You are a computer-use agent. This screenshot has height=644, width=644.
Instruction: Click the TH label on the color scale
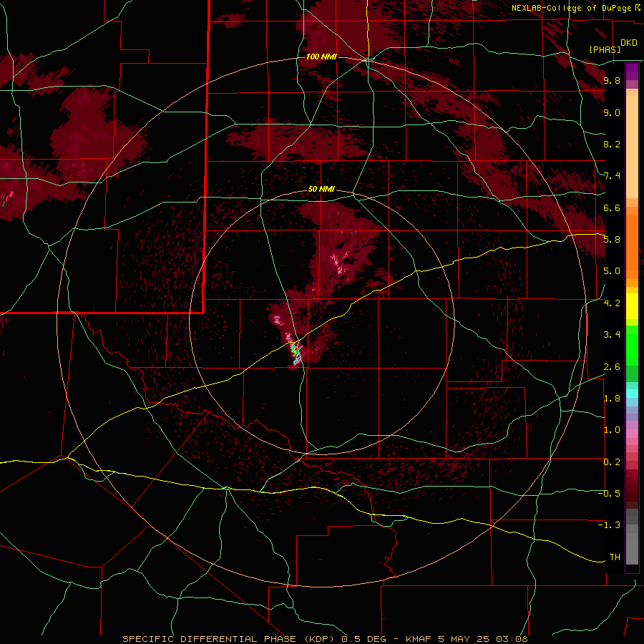pos(615,557)
